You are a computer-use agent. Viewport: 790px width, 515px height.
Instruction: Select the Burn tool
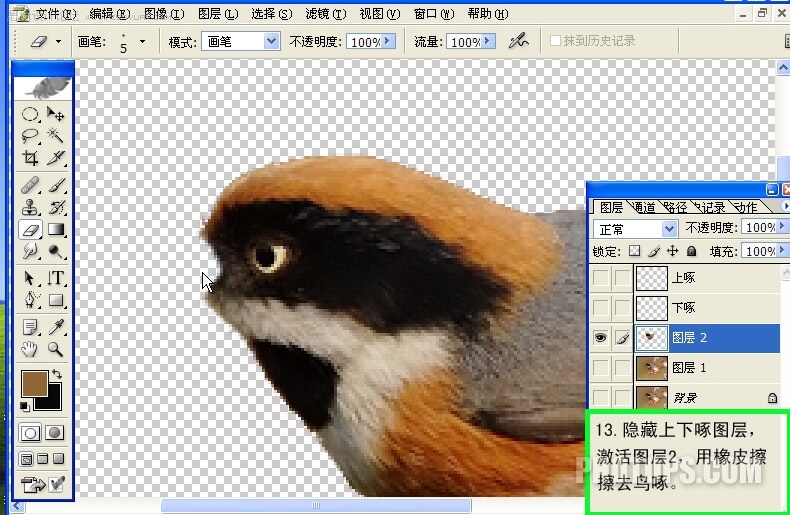click(x=55, y=251)
